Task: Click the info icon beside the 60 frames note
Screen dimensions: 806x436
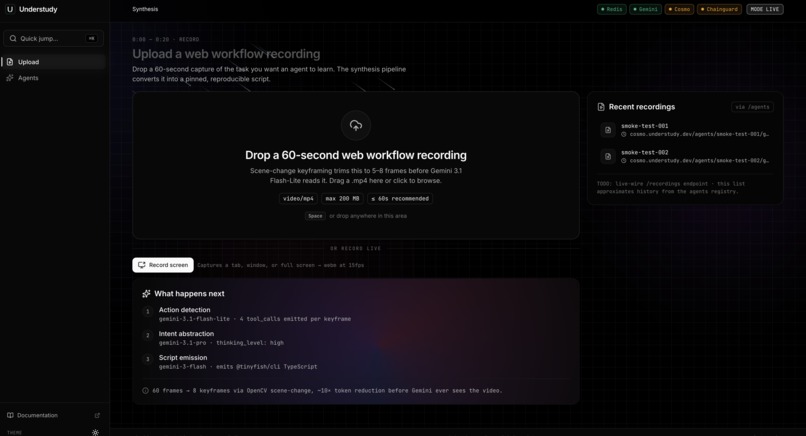Action: tap(145, 390)
